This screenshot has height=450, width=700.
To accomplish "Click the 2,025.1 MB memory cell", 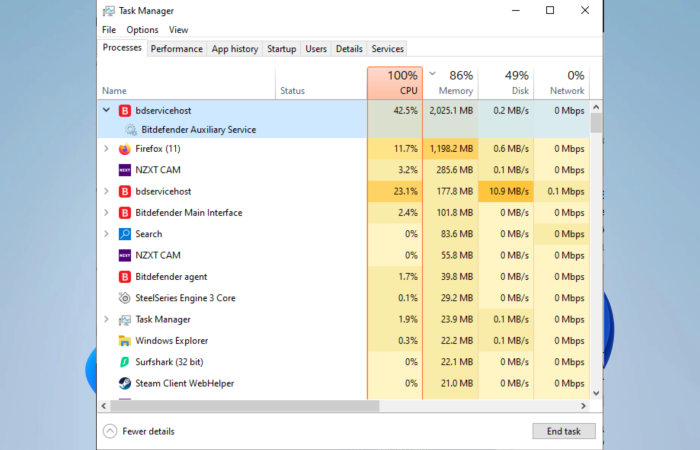I will (450, 111).
